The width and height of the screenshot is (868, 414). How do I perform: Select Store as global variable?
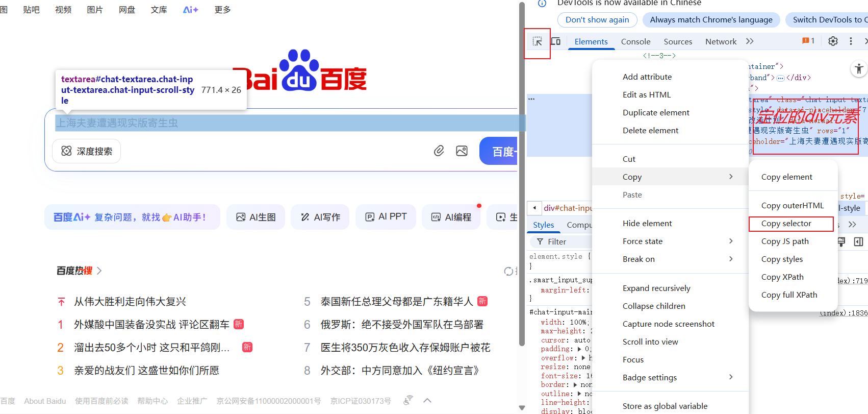(x=670, y=406)
